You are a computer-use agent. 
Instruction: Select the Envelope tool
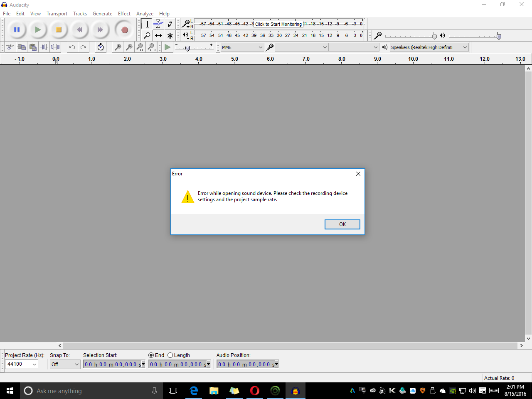pos(158,24)
